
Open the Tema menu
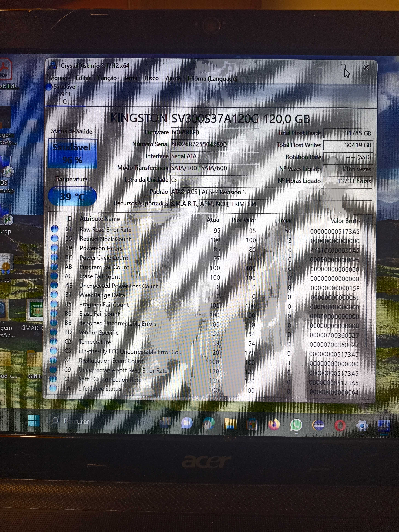click(130, 78)
